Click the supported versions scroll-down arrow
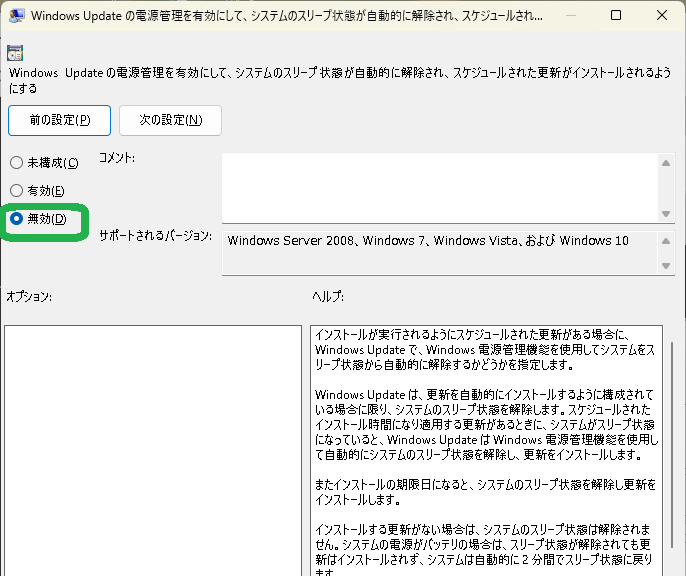This screenshot has height=576, width=686. [x=667, y=265]
